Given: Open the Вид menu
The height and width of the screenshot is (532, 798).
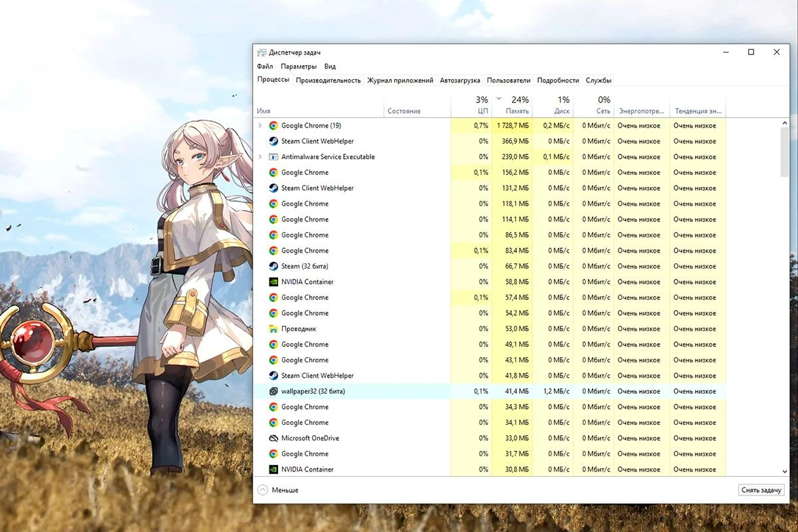Looking at the screenshot, I should tap(330, 66).
